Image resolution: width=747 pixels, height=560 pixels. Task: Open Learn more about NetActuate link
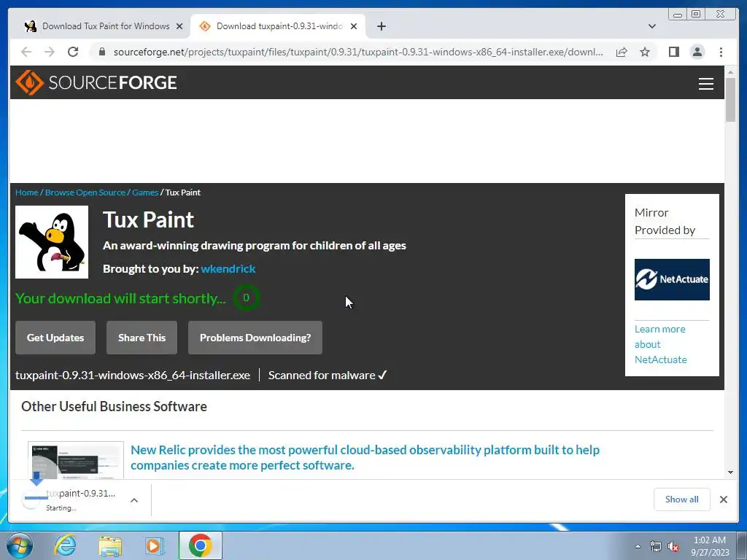[x=660, y=344]
